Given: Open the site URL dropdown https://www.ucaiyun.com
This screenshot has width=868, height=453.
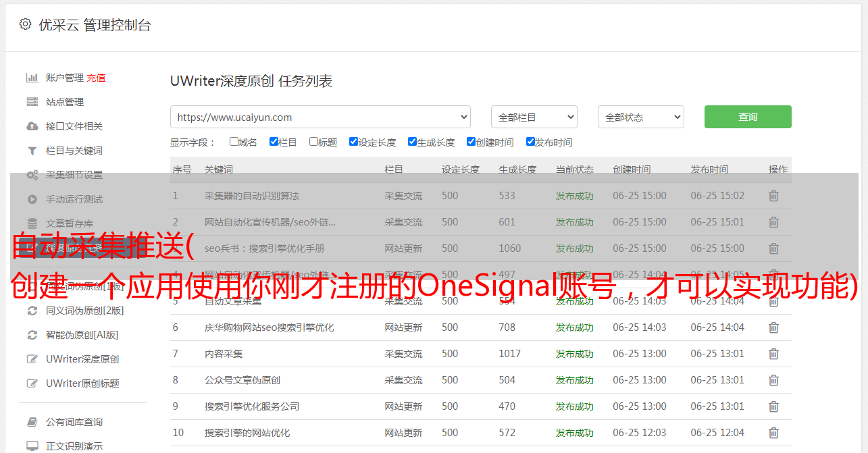Looking at the screenshot, I should (x=320, y=117).
